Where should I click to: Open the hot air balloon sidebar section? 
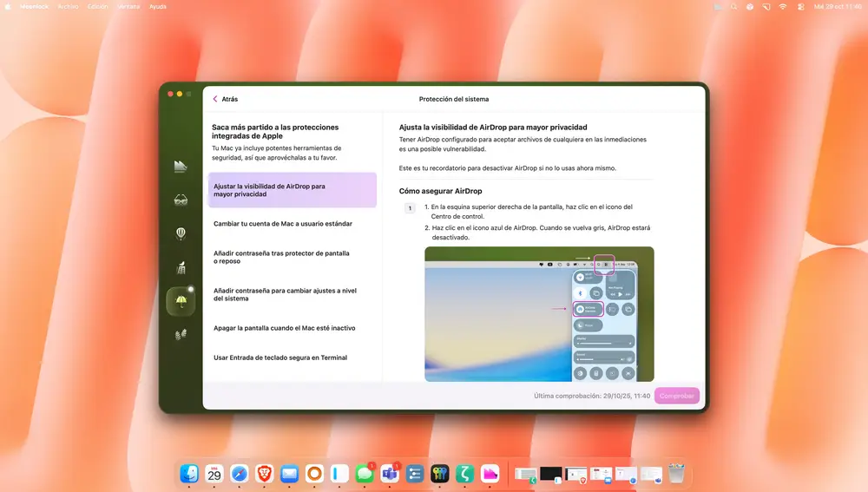click(x=181, y=233)
